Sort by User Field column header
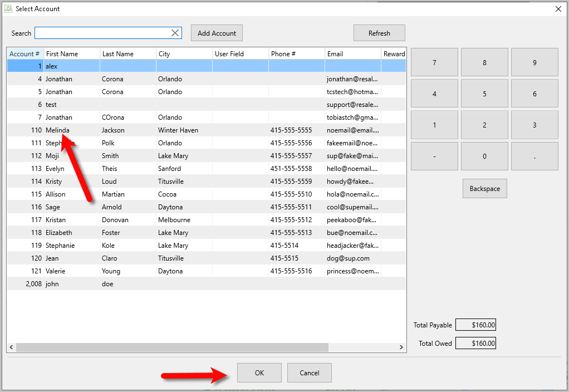The width and height of the screenshot is (569, 392). pyautogui.click(x=241, y=53)
